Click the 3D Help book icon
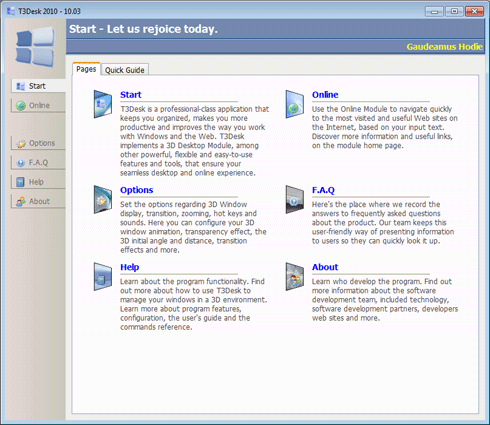The height and width of the screenshot is (425, 490). (103, 276)
